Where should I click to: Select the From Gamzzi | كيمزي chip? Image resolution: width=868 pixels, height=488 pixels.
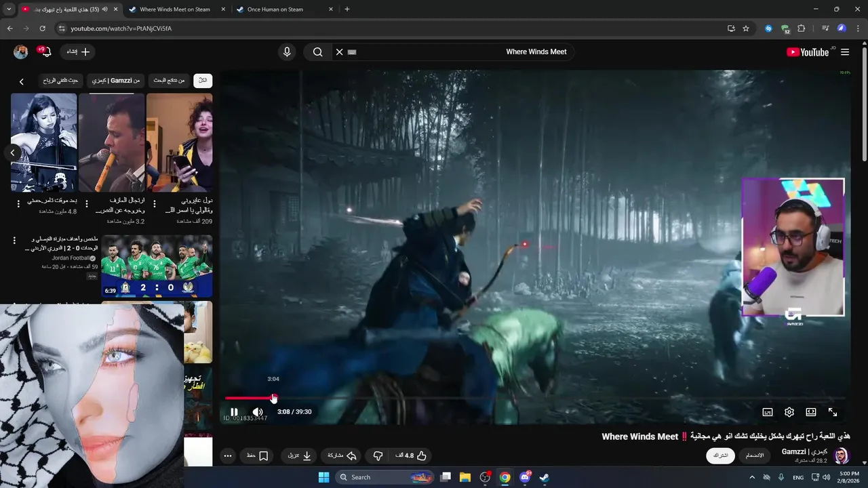pos(116,81)
